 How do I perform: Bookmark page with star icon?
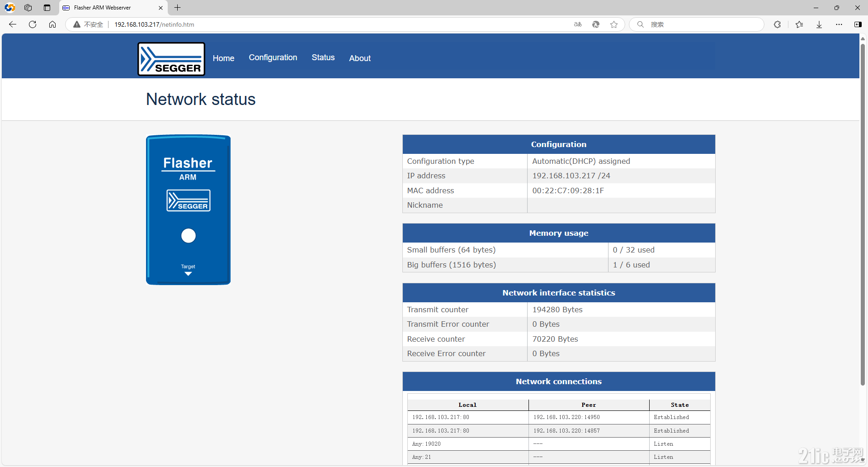[614, 24]
